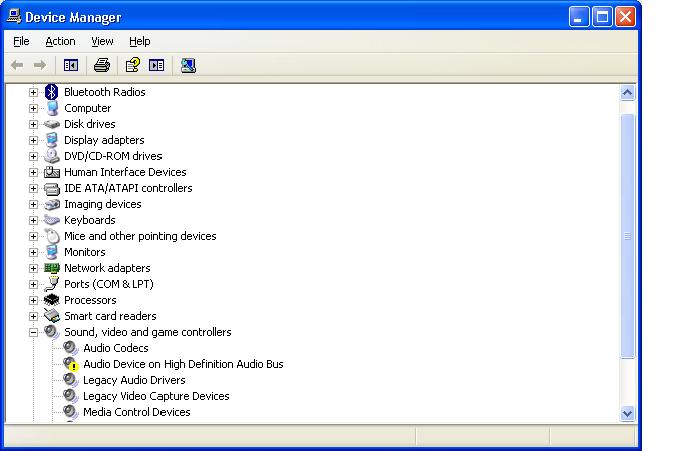Click the Back arrow toolbar button

tap(17, 65)
